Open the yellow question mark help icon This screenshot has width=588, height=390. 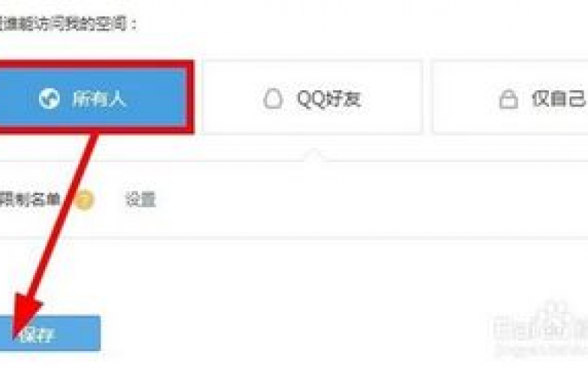[x=84, y=200]
